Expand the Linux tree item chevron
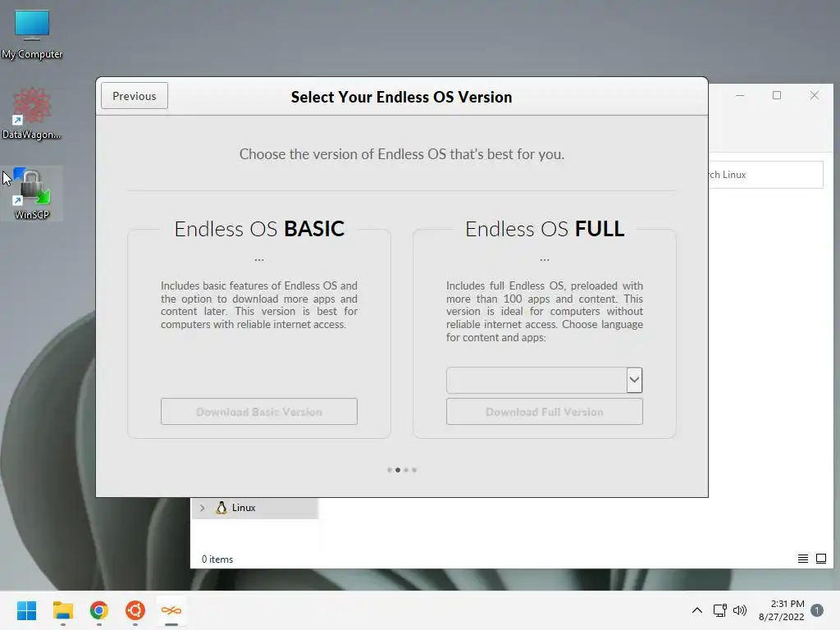Screen dimensions: 840x630 click(x=202, y=508)
